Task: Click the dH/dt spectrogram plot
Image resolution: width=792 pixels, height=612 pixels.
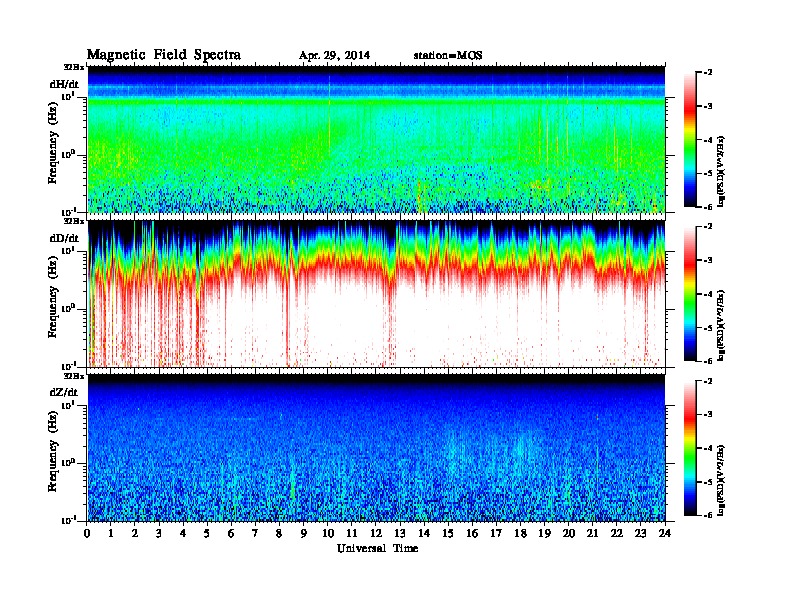Action: (x=376, y=139)
